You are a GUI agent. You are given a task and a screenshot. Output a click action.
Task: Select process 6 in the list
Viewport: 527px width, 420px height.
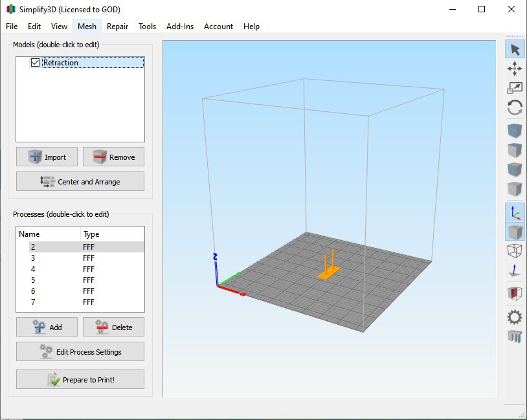point(80,291)
